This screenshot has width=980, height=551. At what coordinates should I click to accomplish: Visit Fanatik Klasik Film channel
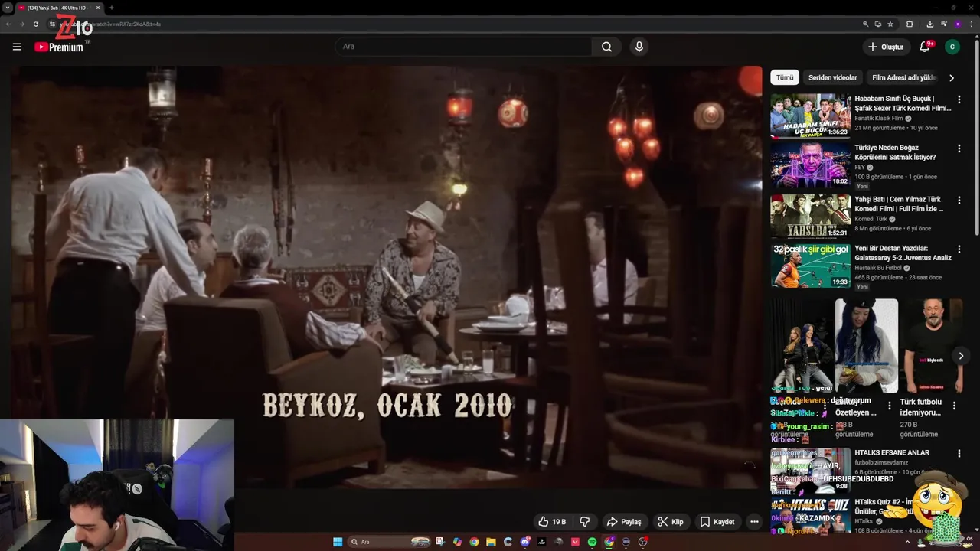point(879,119)
